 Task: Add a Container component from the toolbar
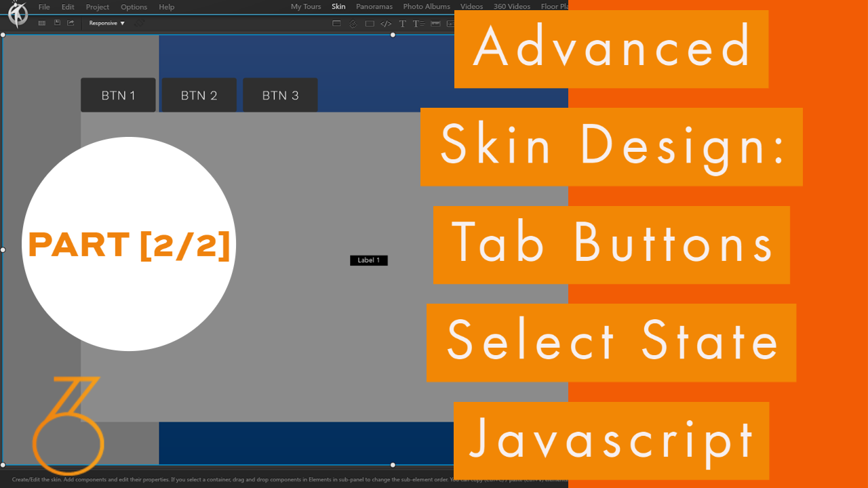[x=336, y=23]
